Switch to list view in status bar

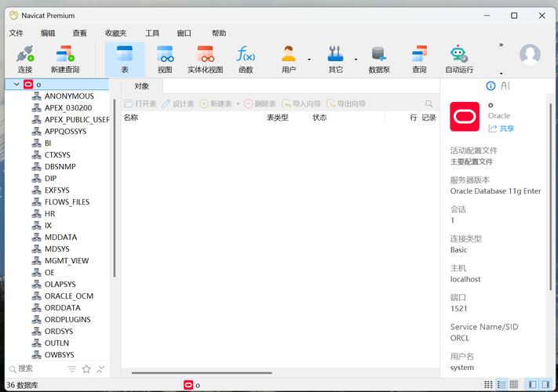[x=501, y=384]
